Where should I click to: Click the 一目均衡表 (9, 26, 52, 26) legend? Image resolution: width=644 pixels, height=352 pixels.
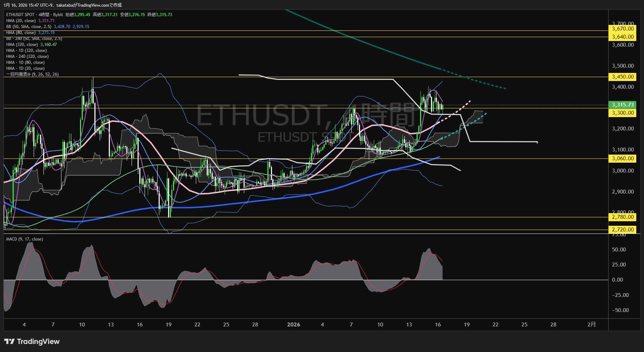coord(32,74)
